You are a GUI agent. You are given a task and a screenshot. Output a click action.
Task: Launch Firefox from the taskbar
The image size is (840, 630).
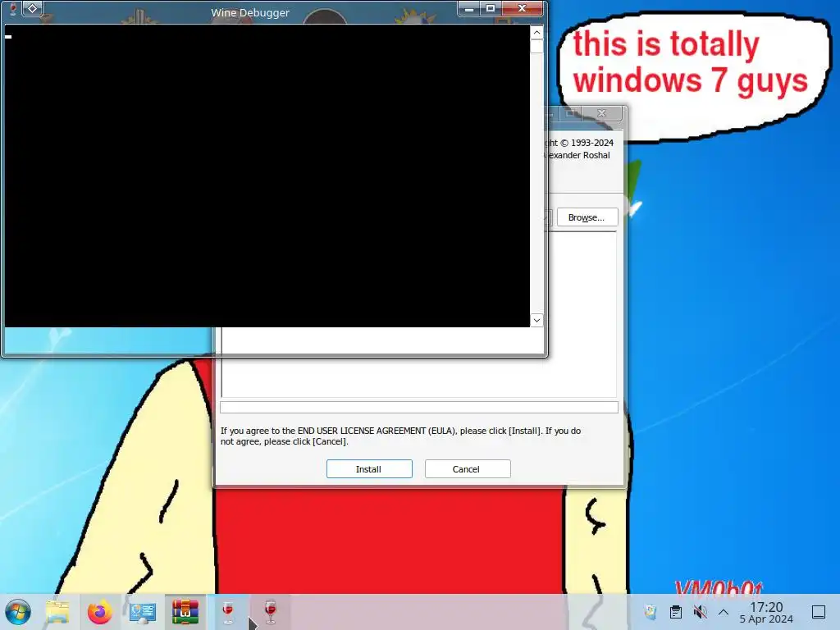click(x=100, y=612)
